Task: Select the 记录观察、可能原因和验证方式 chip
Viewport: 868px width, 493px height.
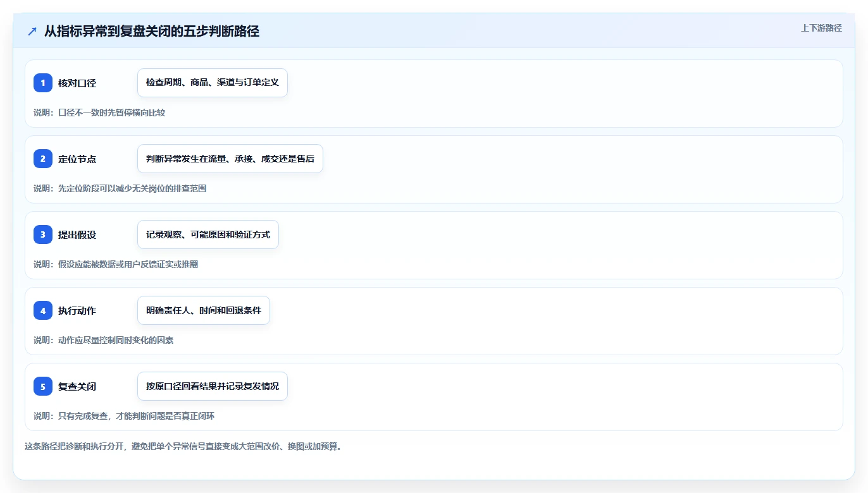Action: (208, 234)
